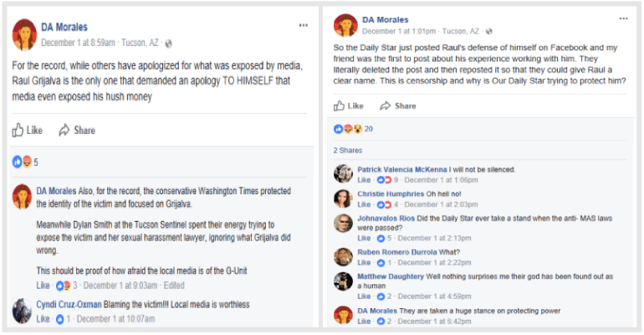Open Ruben Romero Burrola's profile name
The height and width of the screenshot is (335, 644).
(x=396, y=251)
